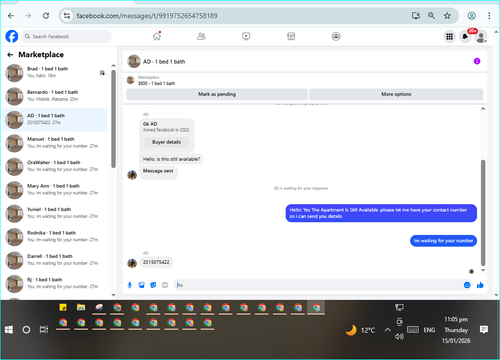Open Darrell 1 bed 1 bath conversation
The image size is (500, 360).
[x=55, y=260]
